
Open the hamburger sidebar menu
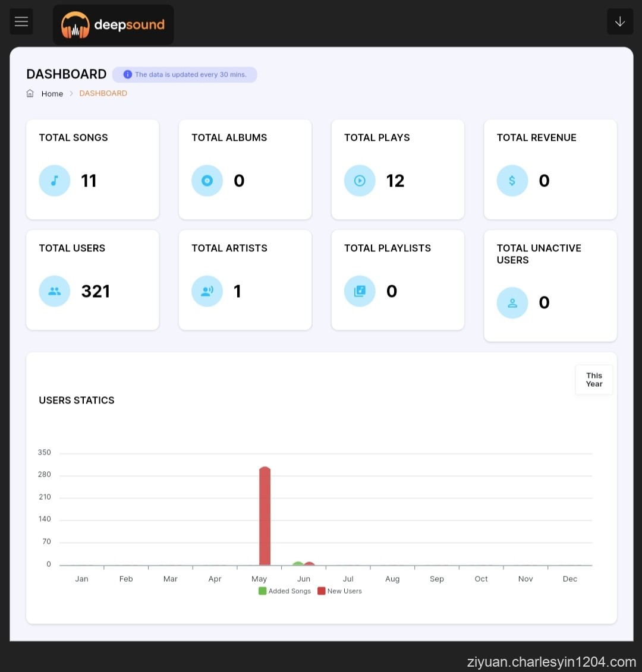click(x=21, y=22)
